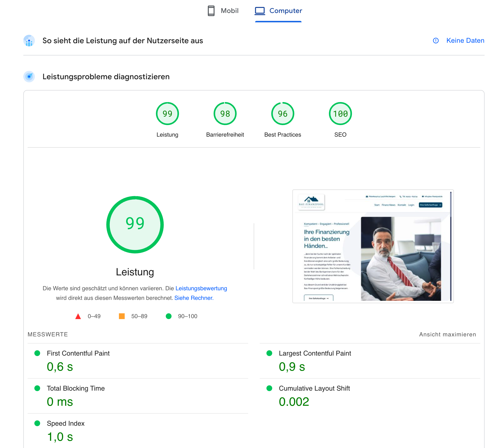Click the Speed Index metric label

pos(66,423)
